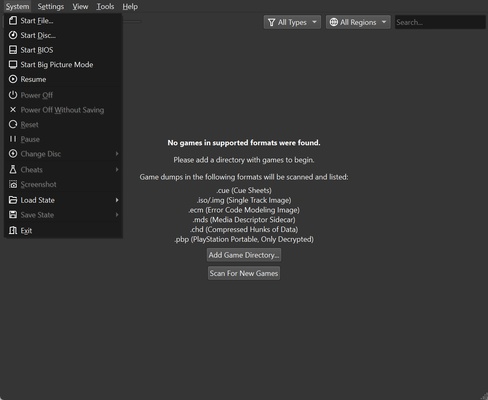Select Start BIOS menu entry
Screen dimensions: 488x400
click(63, 50)
